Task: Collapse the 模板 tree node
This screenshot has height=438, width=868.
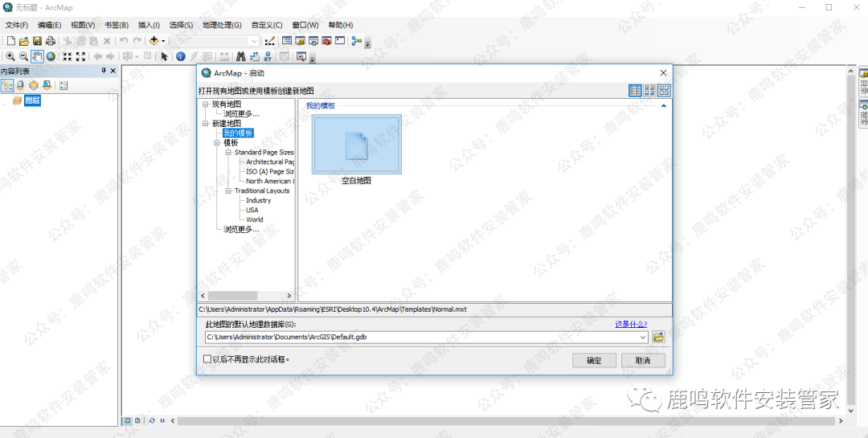Action: (x=217, y=143)
